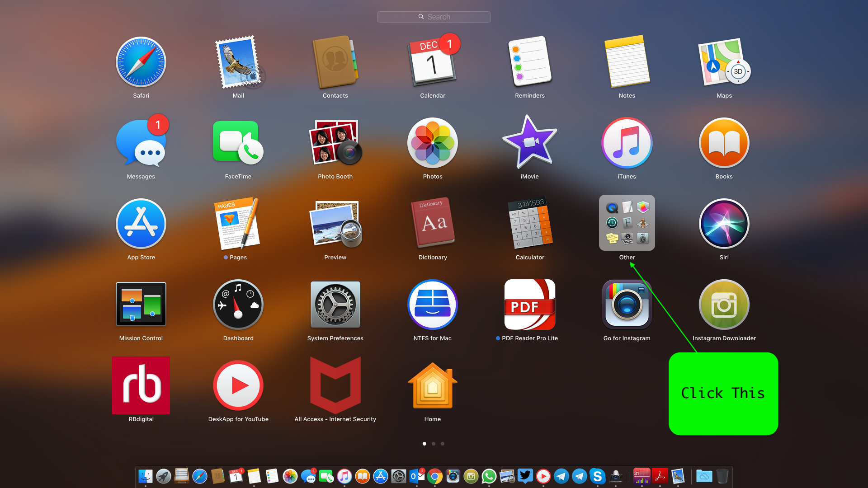This screenshot has width=868, height=488.
Task: Open the Instagram Downloader app
Action: [x=724, y=305]
